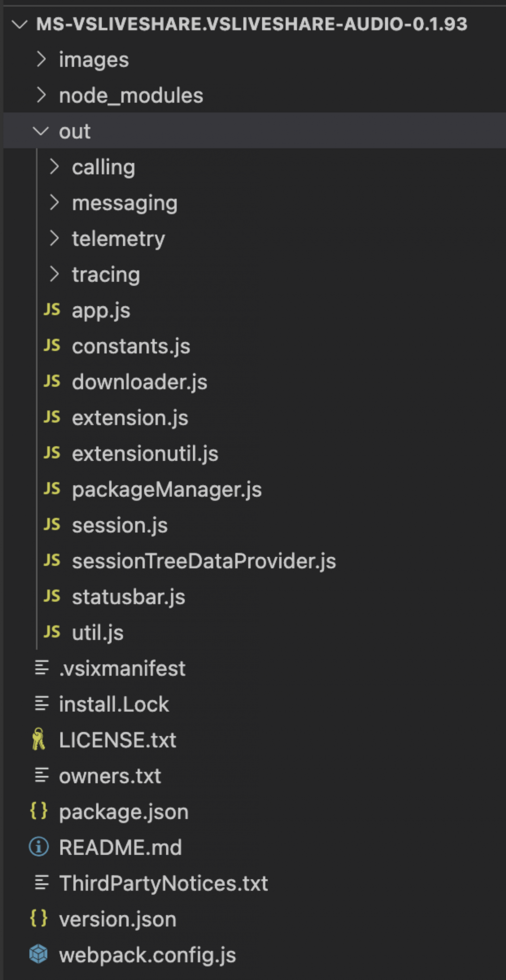Screen dimensions: 506x980
Task: Click the key icon beside LICENSE.txt
Action: pyautogui.click(x=38, y=739)
